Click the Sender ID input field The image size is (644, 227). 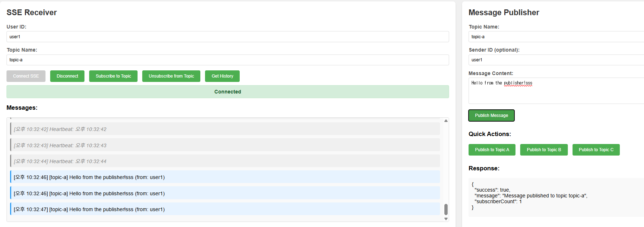[556, 60]
